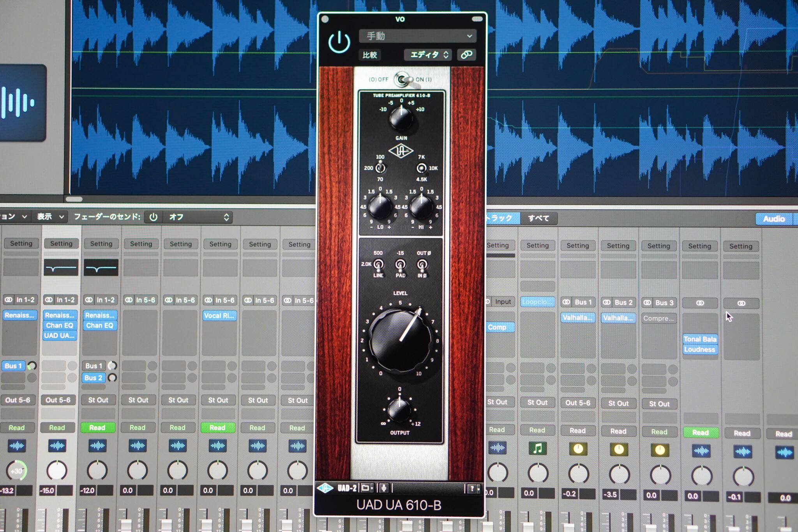The width and height of the screenshot is (798, 532).
Task: Open the UAD toolbar help question menu
Action: [474, 488]
